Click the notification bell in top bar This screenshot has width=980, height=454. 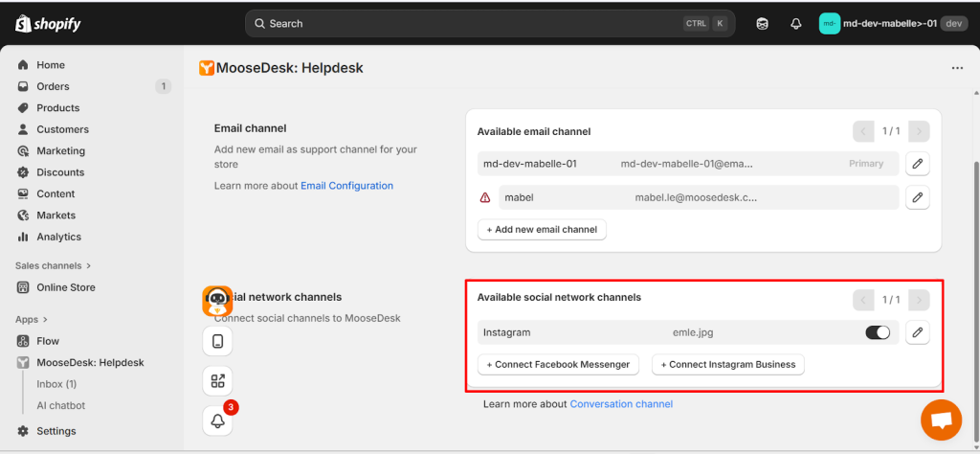(x=795, y=24)
